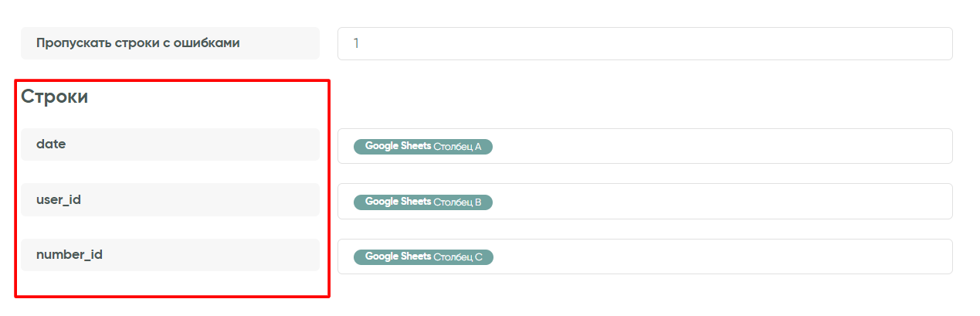This screenshot has height=316, width=980.
Task: Click the Google Sheets Столбец C tag pill
Action: tap(422, 257)
